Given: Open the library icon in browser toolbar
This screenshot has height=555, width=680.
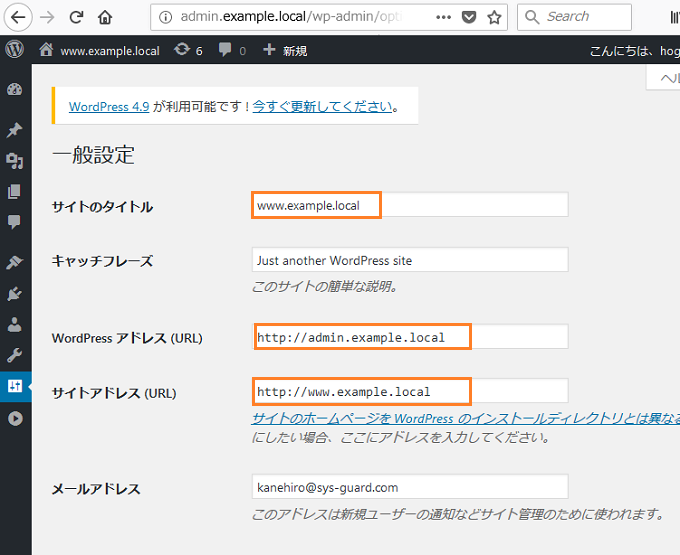Looking at the screenshot, I should click(674, 17).
